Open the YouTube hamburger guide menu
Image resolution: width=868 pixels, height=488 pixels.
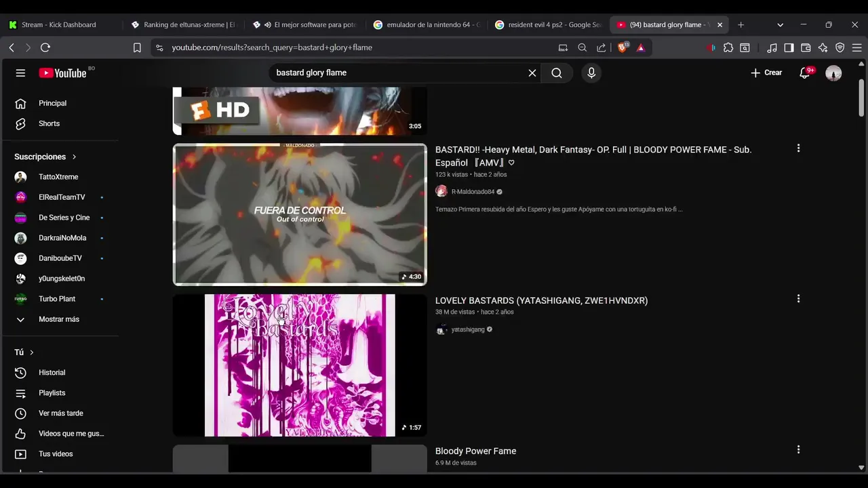click(20, 73)
